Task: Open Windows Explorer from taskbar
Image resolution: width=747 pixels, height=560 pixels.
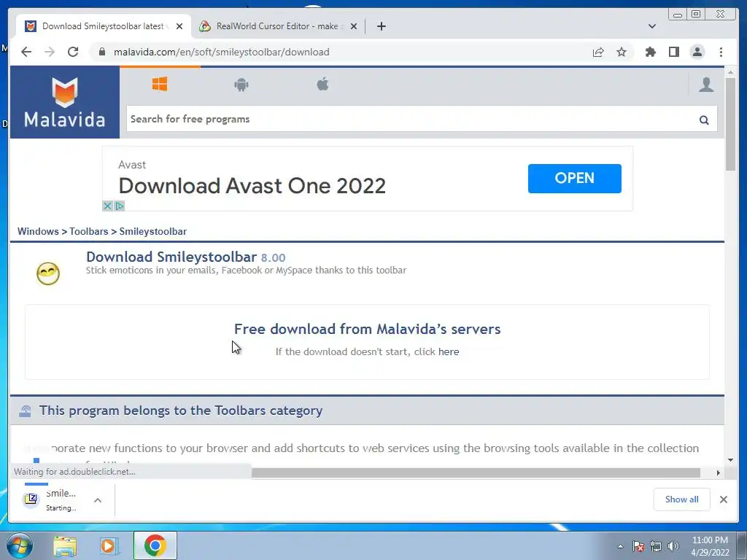Action: (65, 545)
